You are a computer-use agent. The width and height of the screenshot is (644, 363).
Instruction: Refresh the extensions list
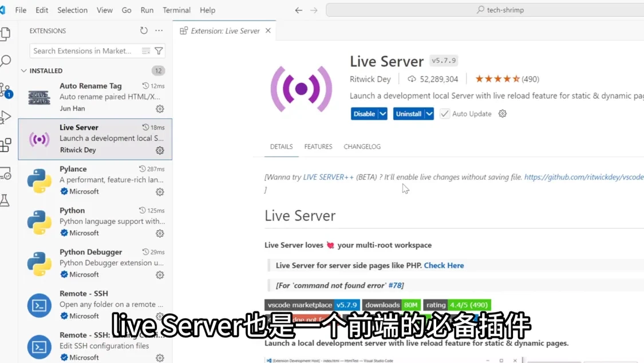tap(144, 30)
